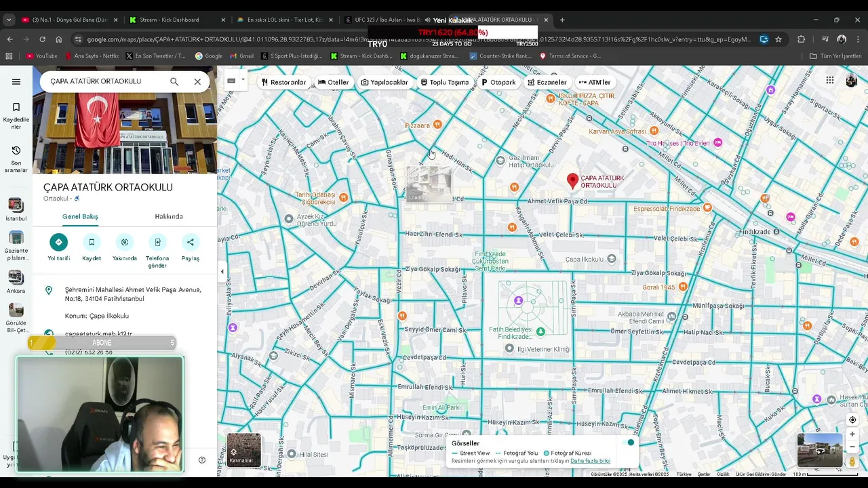Click the address line in panel

click(x=133, y=294)
